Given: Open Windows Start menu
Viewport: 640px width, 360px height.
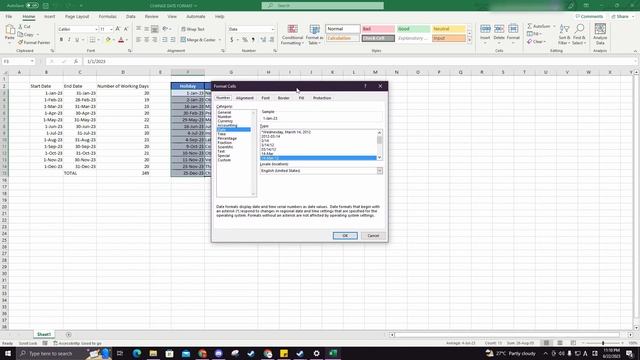Looking at the screenshot, I should [7, 353].
